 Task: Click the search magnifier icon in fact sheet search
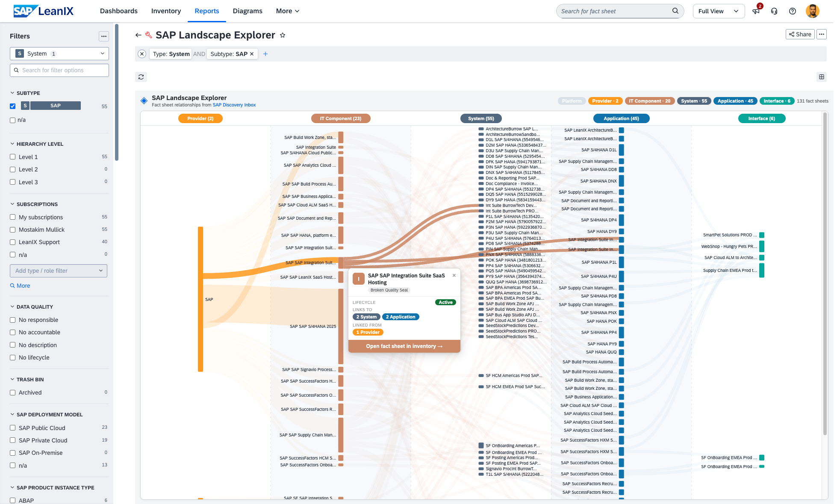click(675, 11)
